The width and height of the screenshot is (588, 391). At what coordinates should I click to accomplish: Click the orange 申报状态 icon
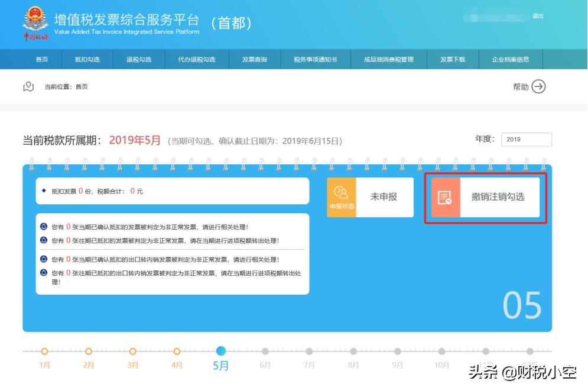(341, 197)
